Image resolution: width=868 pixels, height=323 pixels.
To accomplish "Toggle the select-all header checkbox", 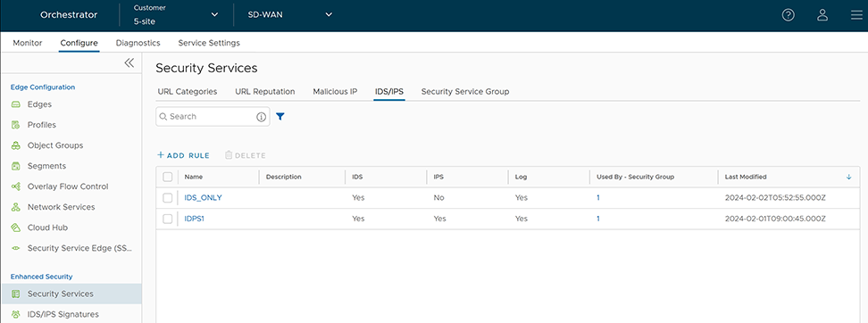I will pos(168,177).
